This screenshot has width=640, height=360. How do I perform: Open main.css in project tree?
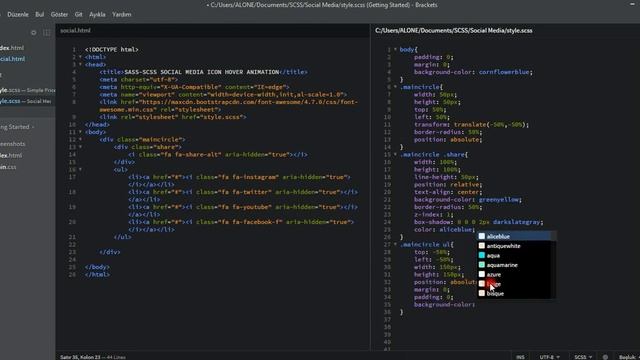[8, 167]
